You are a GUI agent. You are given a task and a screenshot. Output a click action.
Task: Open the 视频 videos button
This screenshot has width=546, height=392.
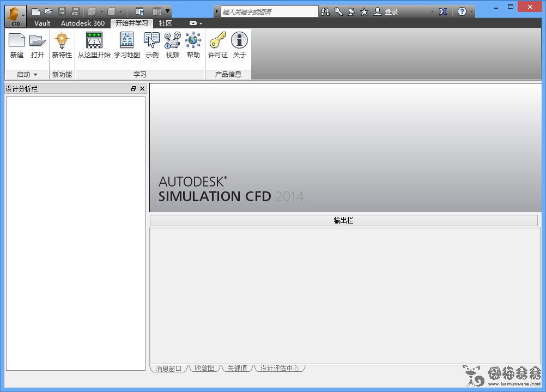point(172,45)
